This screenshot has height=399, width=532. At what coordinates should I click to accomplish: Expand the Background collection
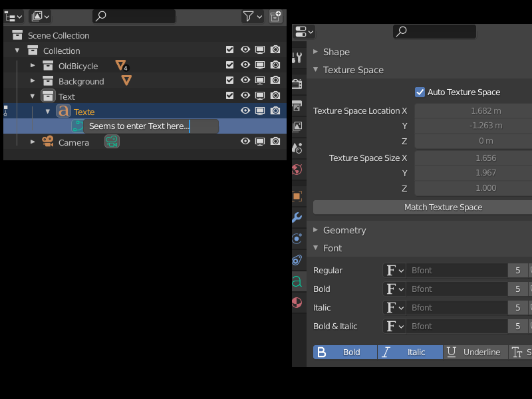pyautogui.click(x=33, y=80)
